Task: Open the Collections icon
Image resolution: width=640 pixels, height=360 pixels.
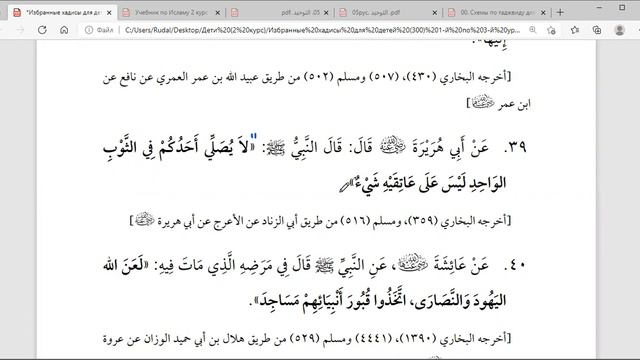Action: 597,30
